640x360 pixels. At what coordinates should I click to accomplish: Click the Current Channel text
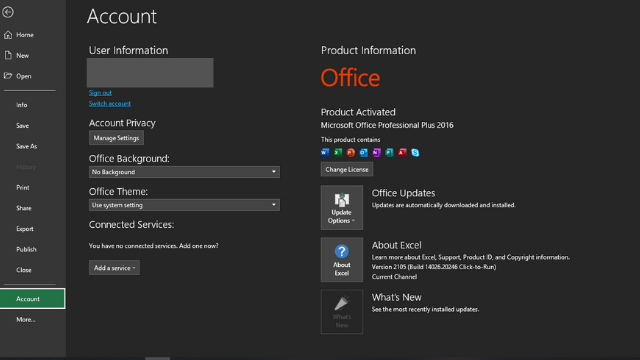coord(394,277)
